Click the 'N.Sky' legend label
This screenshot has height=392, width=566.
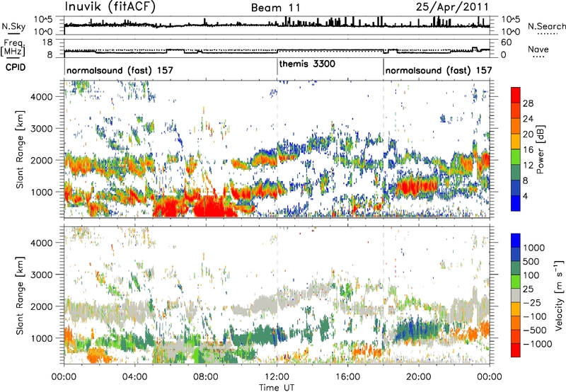13,26
